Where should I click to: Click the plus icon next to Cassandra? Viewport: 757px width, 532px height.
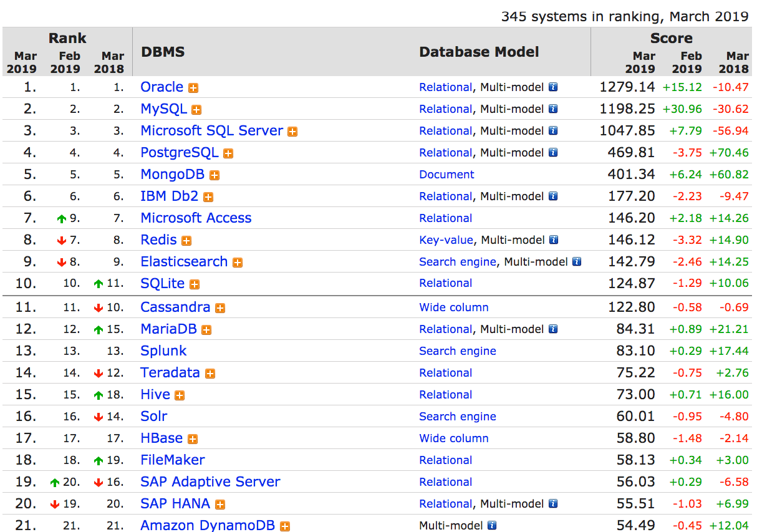pos(220,308)
